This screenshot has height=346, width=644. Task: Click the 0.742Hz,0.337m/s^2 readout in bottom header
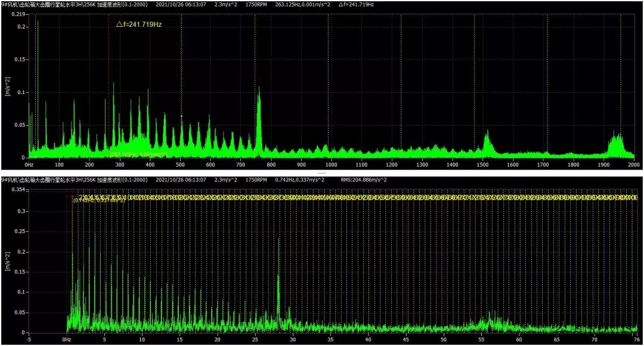[x=300, y=179]
